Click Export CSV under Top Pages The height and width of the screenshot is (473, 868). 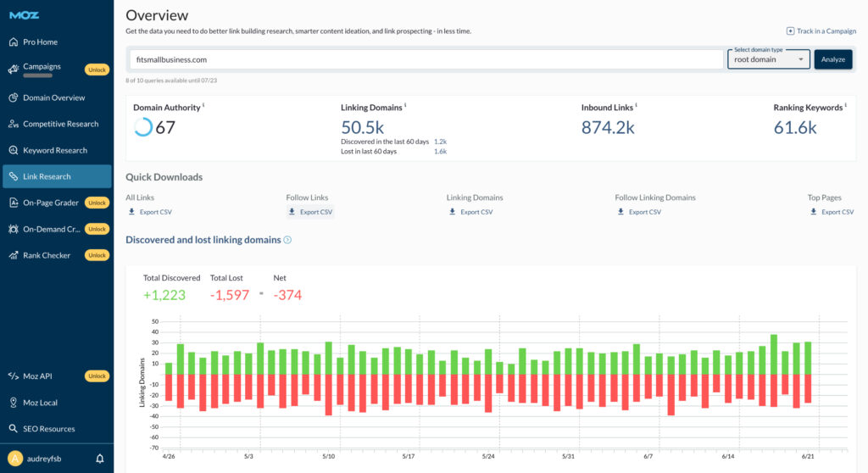point(832,212)
